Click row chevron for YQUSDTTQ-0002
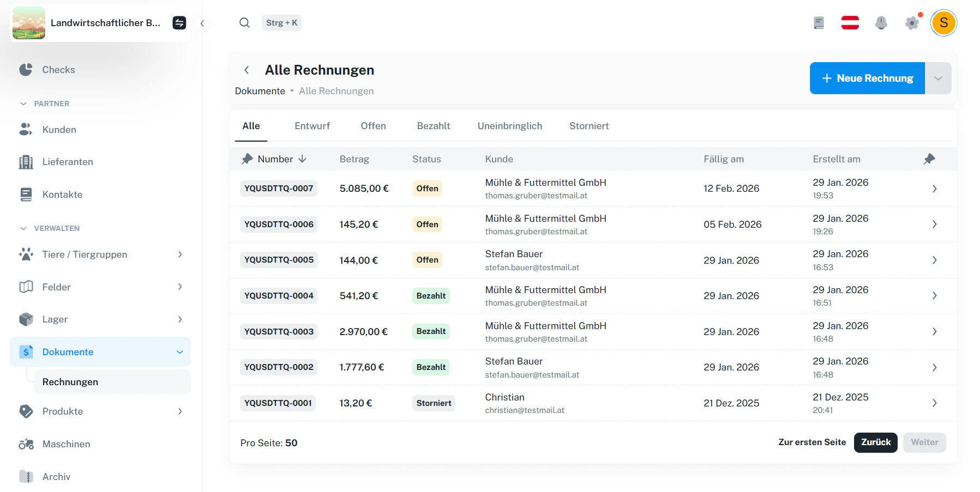The image size is (980, 492). click(934, 367)
